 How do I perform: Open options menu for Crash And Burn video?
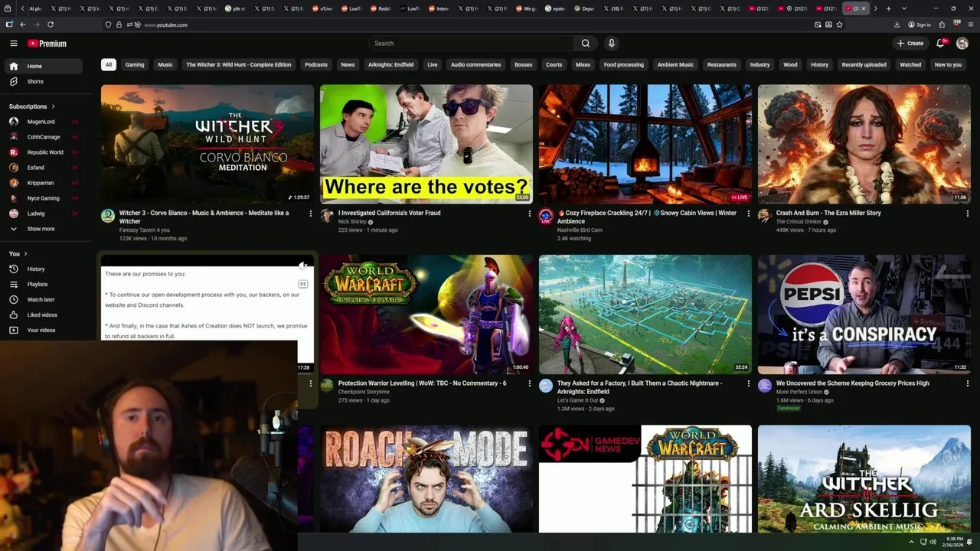coord(967,214)
